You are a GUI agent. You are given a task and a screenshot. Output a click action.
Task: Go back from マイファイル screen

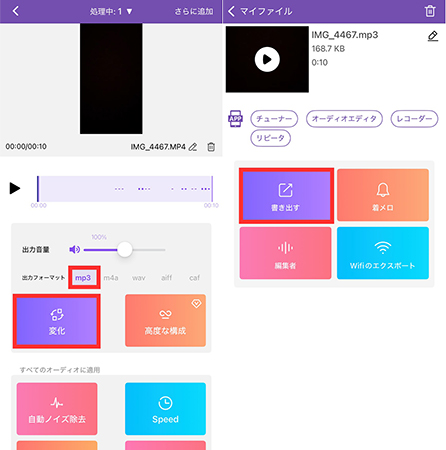pos(231,11)
